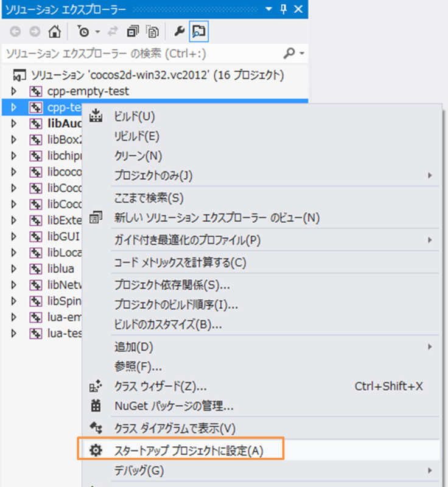Click the Back navigation arrow in toolbar
Image resolution: width=448 pixels, height=487 pixels.
point(15,32)
